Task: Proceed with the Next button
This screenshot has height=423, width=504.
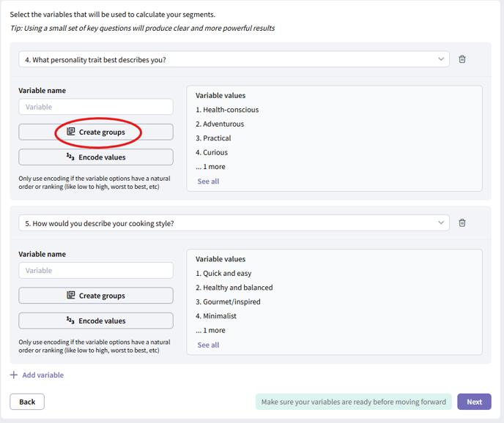Action: coord(474,402)
